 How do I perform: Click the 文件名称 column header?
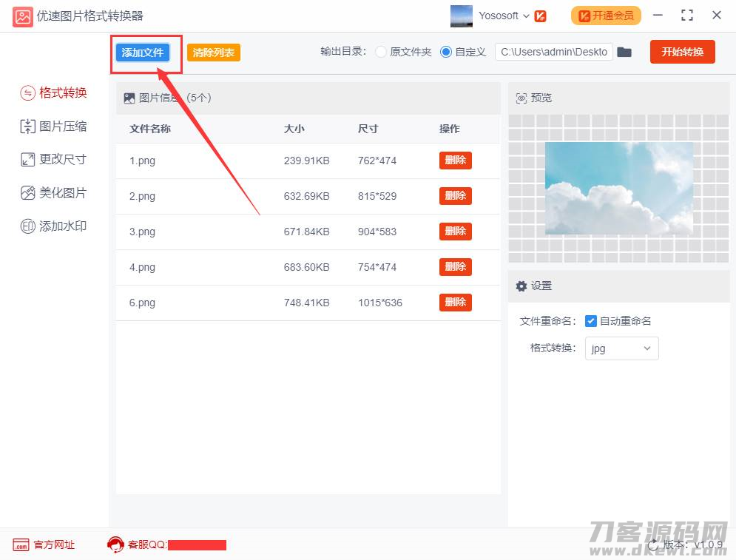click(x=150, y=129)
